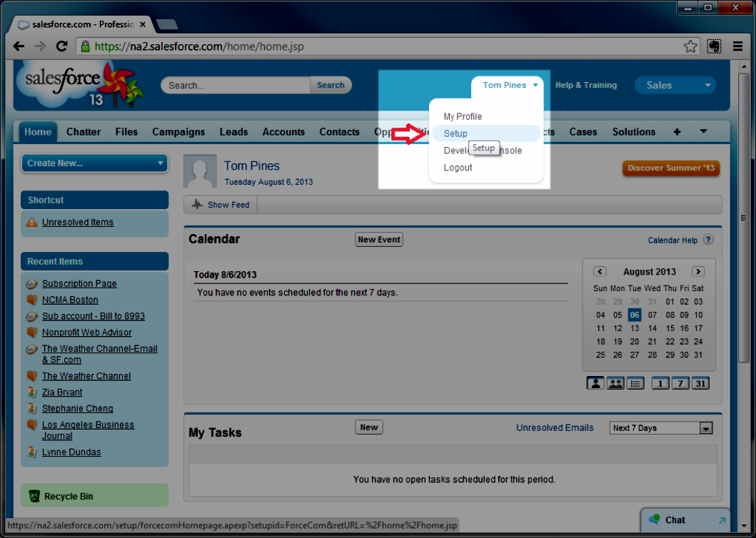Open the Cases tab
Screen dimensions: 756x538
[x=583, y=131]
